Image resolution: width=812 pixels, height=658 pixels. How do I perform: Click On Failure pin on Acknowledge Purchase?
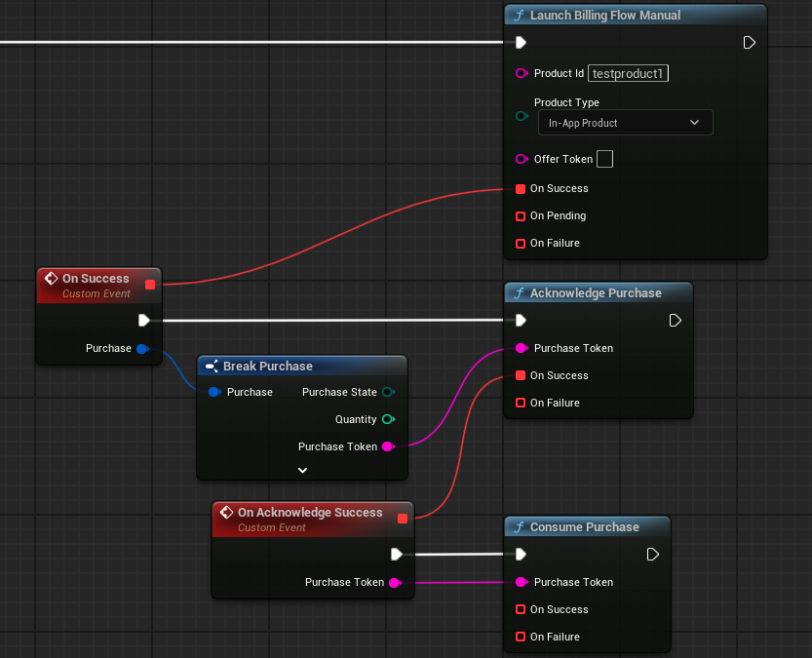pos(521,404)
